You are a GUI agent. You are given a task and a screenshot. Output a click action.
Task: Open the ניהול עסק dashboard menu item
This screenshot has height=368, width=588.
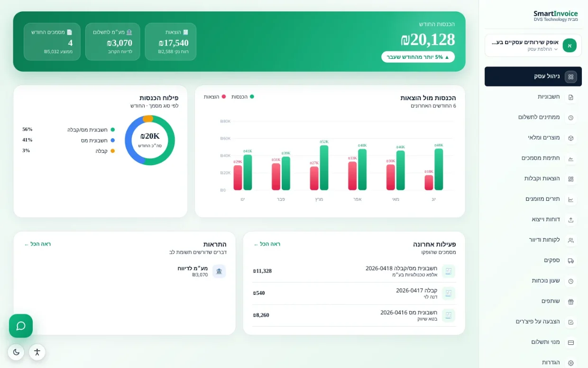tap(533, 76)
